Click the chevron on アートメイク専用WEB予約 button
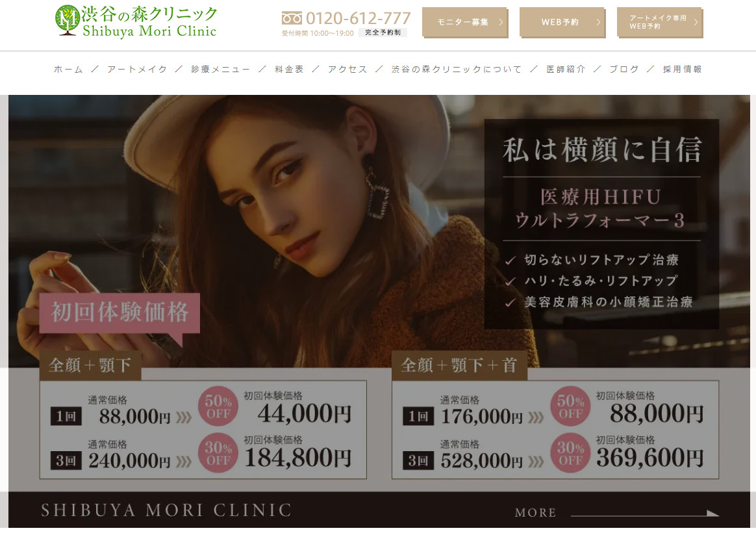The height and width of the screenshot is (535, 756). [696, 21]
